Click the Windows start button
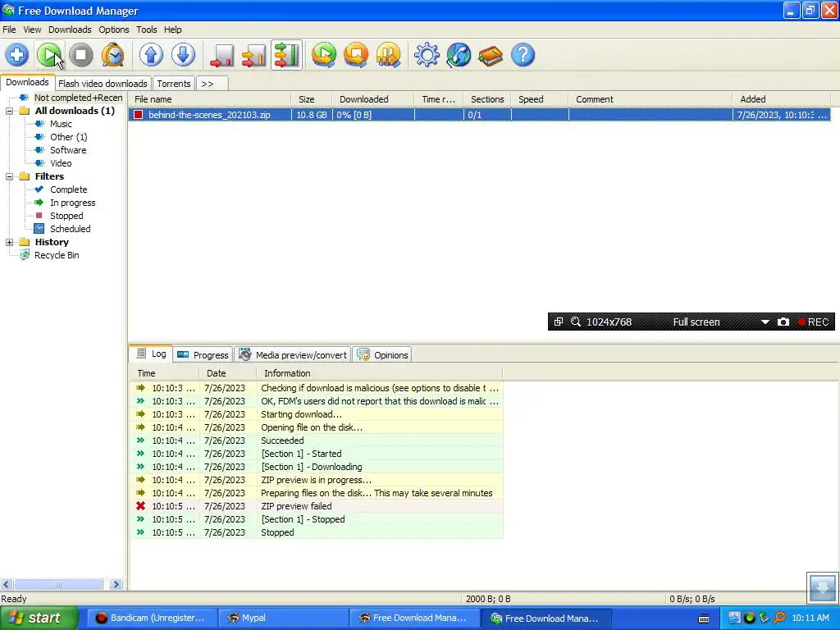Image resolution: width=840 pixels, height=630 pixels. tap(39, 619)
